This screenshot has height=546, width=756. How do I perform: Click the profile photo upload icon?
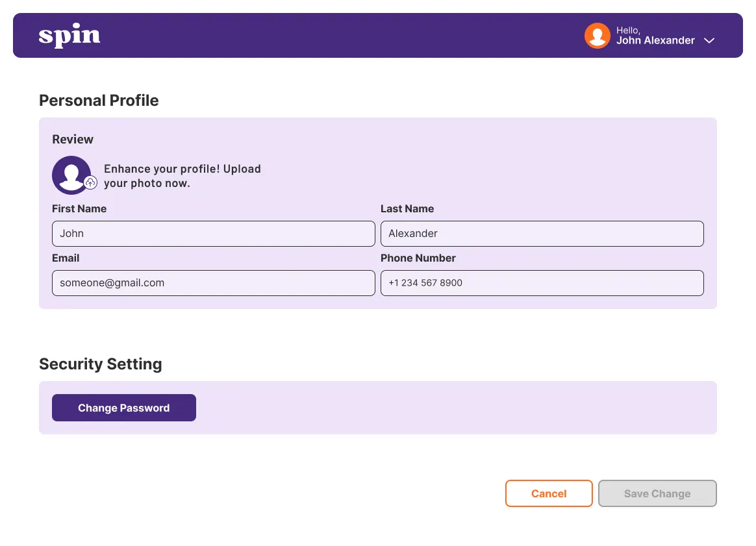point(91,182)
